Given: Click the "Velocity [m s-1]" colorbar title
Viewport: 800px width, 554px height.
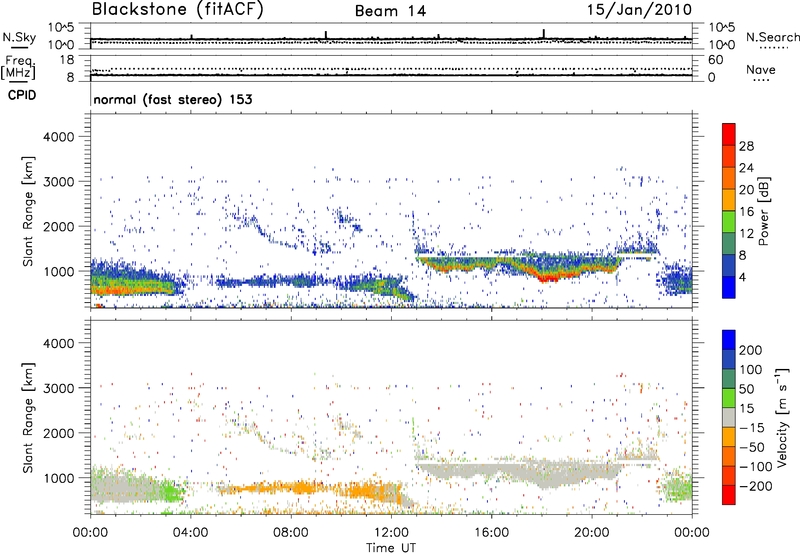Looking at the screenshot, I should (782, 417).
